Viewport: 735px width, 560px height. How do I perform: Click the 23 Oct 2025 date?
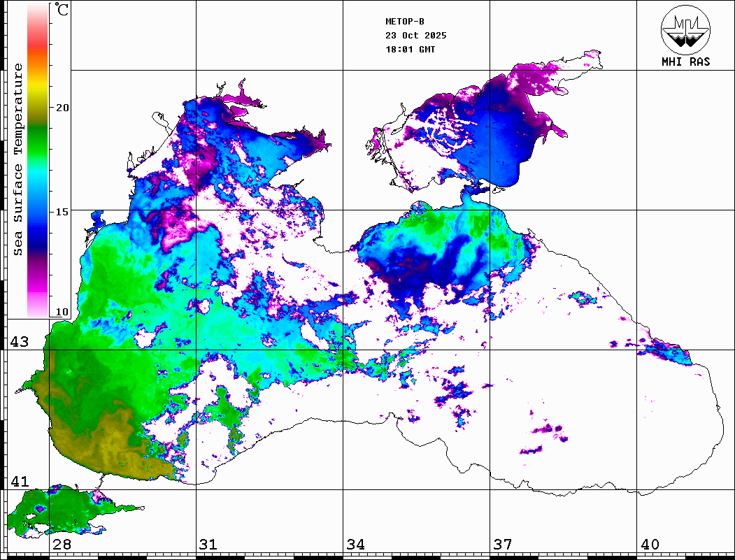pos(415,36)
